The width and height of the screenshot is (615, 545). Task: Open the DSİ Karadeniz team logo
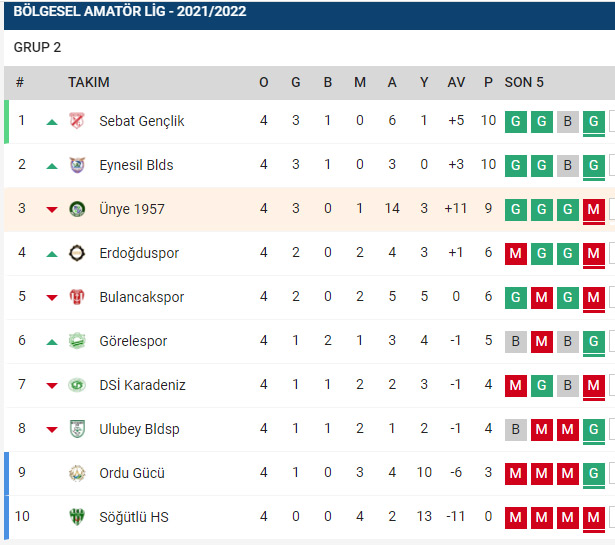[77, 385]
